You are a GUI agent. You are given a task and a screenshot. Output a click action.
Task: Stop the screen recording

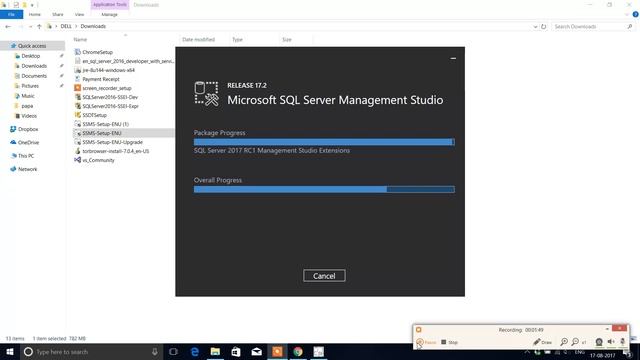click(449, 342)
